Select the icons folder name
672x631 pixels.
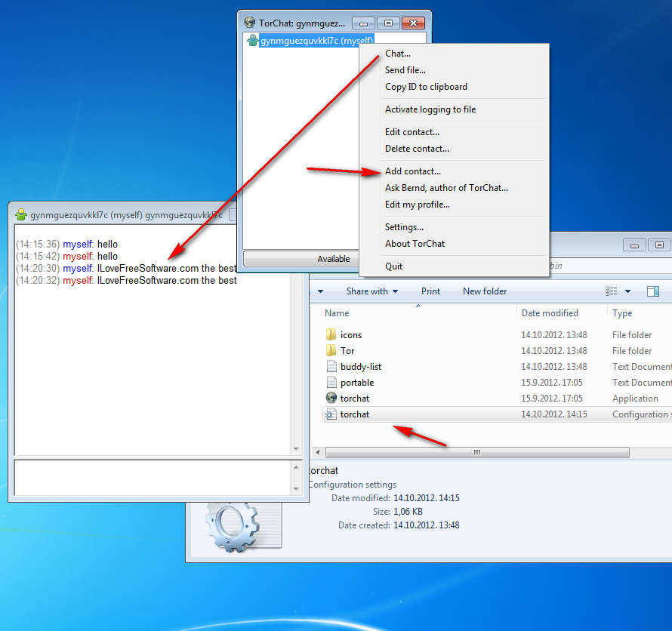pyautogui.click(x=351, y=335)
